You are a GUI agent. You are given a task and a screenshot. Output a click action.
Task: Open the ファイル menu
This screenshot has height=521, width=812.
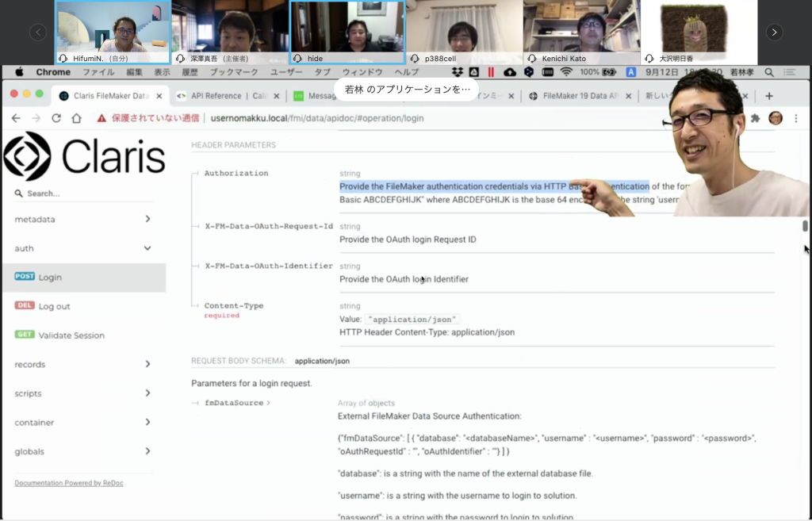pyautogui.click(x=98, y=72)
